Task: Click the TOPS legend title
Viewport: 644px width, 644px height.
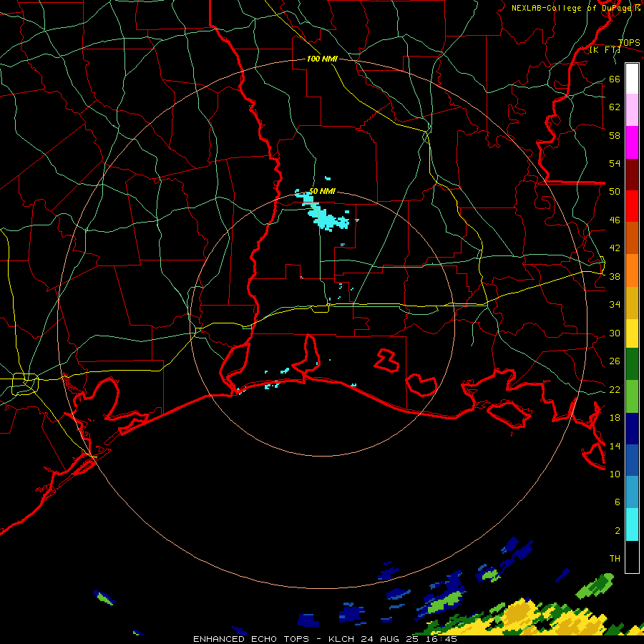Action: pyautogui.click(x=629, y=43)
